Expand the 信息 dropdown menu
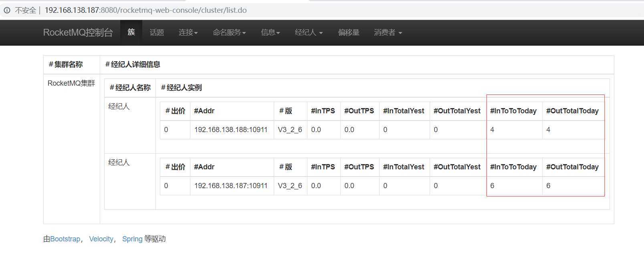Viewport: 644px width, 253px height. [x=271, y=32]
